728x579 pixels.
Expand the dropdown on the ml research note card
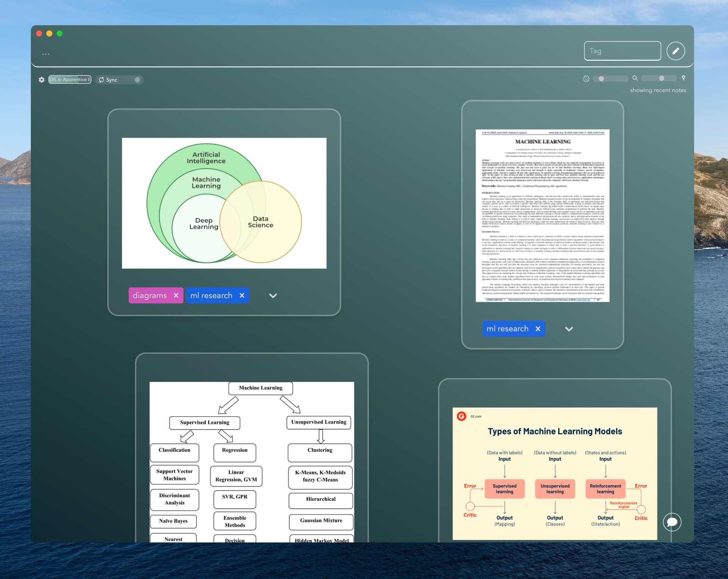(567, 328)
